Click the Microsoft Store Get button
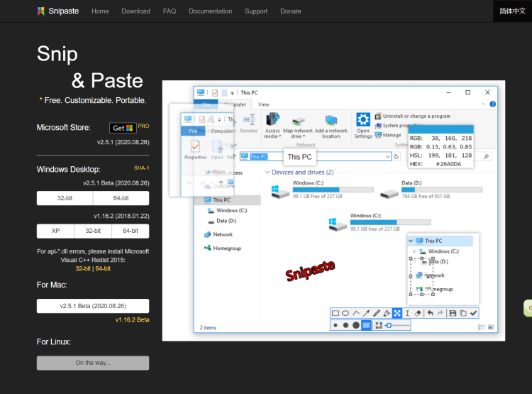 pyautogui.click(x=123, y=128)
